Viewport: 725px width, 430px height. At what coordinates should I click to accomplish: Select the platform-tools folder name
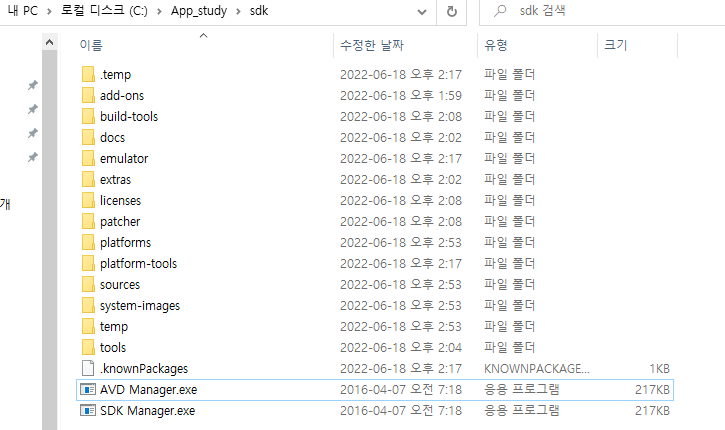pyautogui.click(x=138, y=264)
